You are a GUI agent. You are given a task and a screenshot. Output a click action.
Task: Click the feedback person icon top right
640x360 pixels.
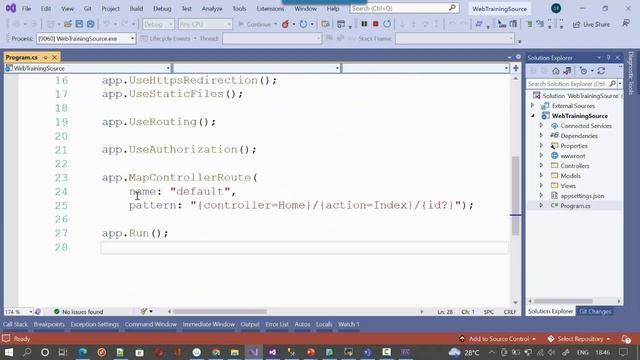point(626,24)
